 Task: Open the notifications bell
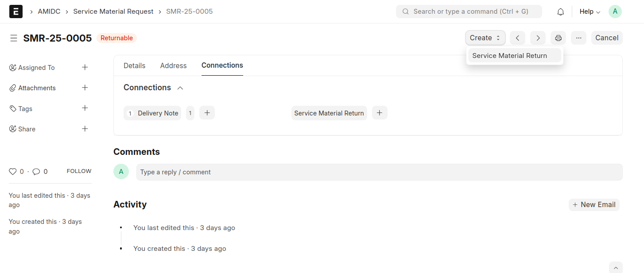(560, 11)
